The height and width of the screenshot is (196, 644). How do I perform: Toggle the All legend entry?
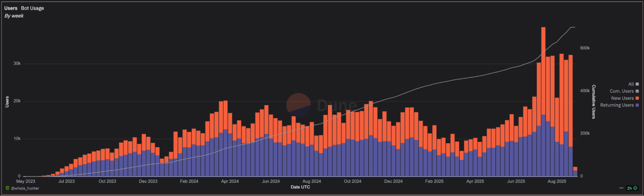[x=633, y=84]
